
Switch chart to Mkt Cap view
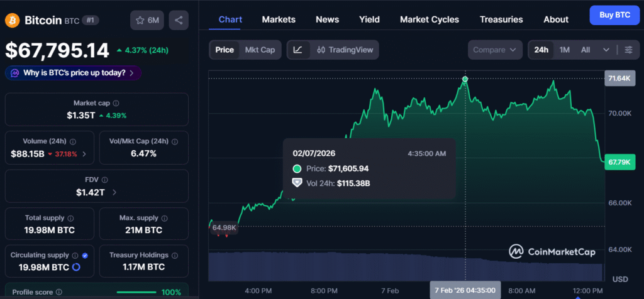pos(260,50)
